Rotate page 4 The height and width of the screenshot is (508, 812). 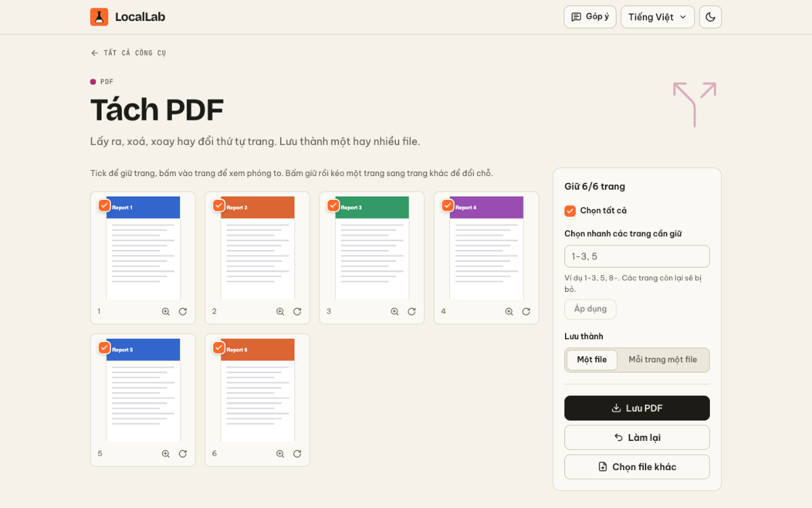click(526, 312)
